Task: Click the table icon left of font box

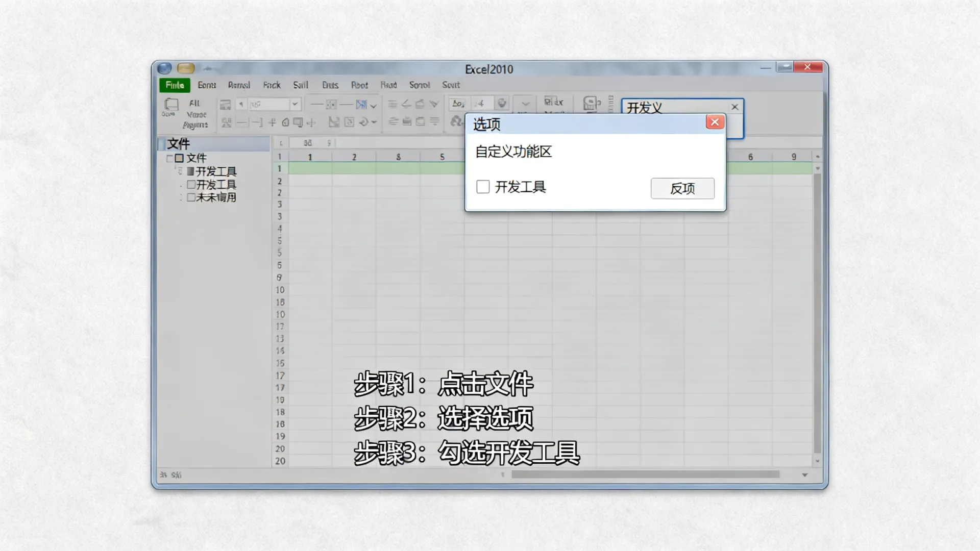Action: click(x=225, y=105)
